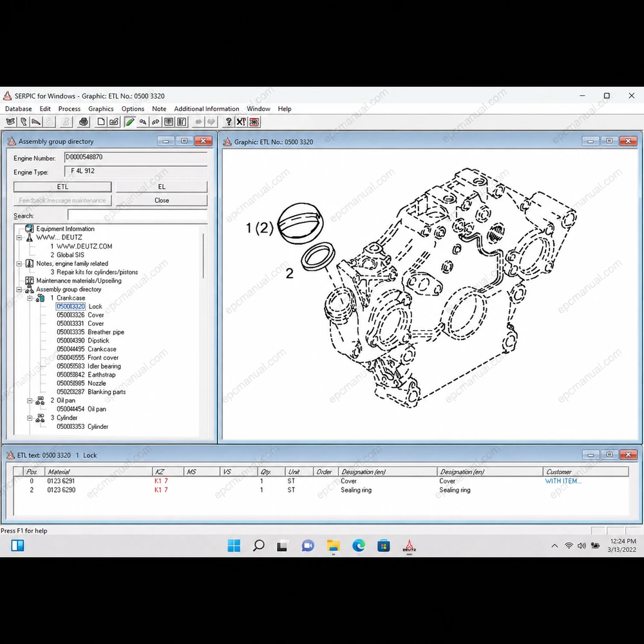The image size is (644, 644).
Task: Click the third toolbar icon with a red-tipped tool
Action: pos(36,122)
